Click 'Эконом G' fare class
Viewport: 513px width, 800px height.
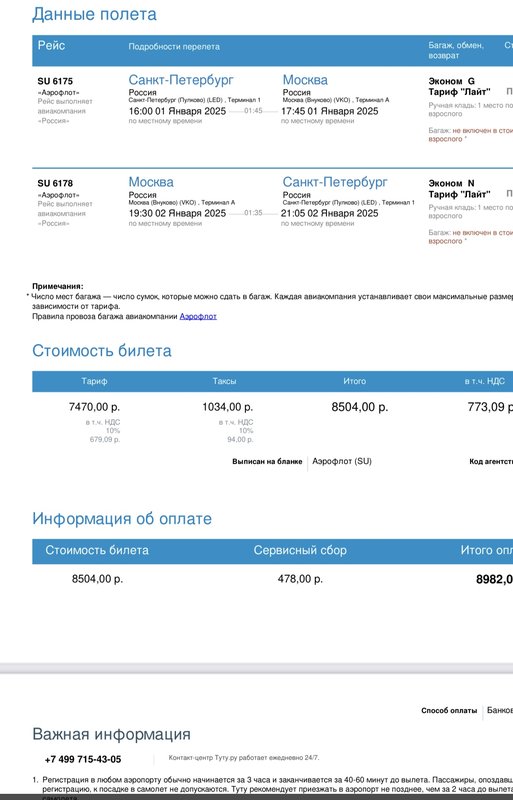click(x=451, y=81)
